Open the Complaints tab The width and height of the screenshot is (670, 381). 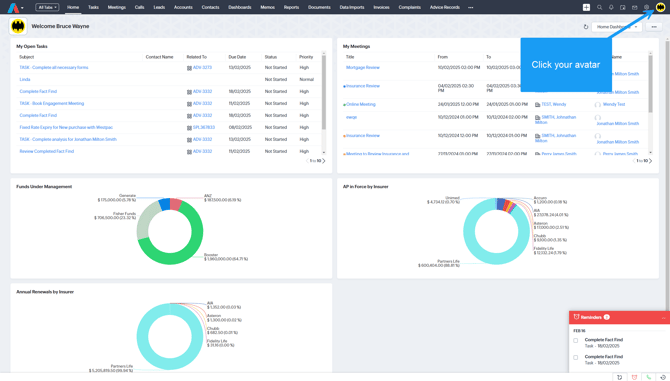click(409, 7)
